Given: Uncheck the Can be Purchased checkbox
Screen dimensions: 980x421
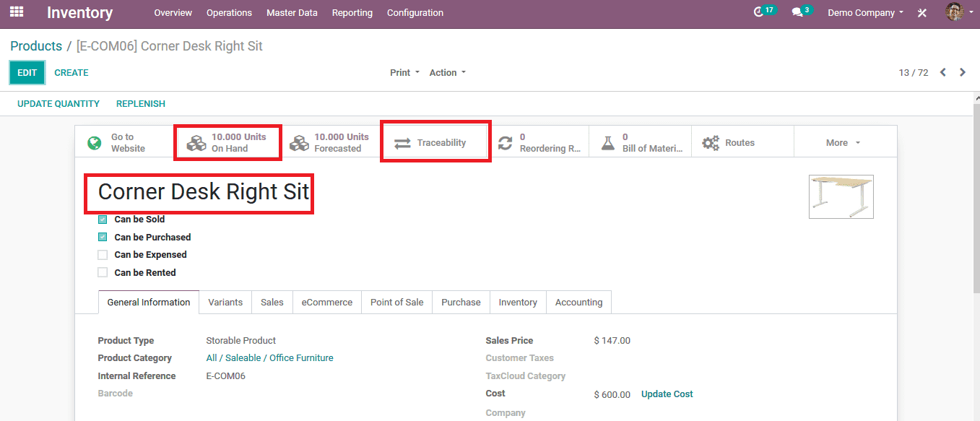Looking at the screenshot, I should click(103, 237).
